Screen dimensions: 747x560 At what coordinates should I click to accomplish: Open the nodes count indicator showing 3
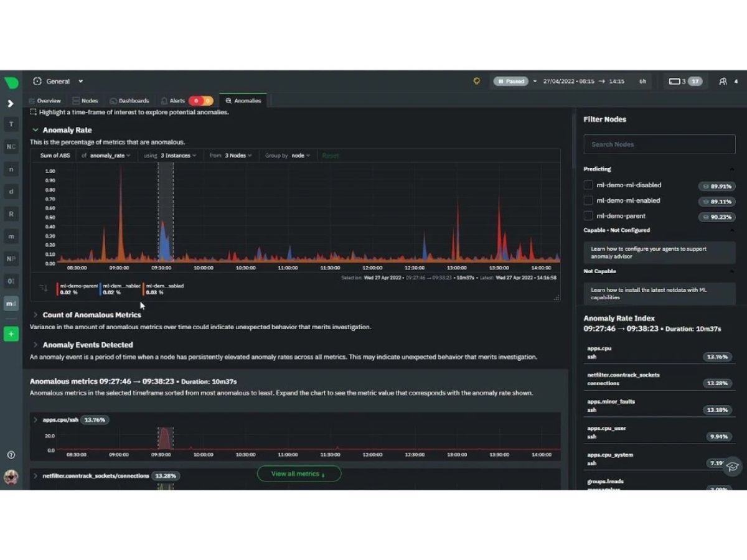click(x=677, y=82)
